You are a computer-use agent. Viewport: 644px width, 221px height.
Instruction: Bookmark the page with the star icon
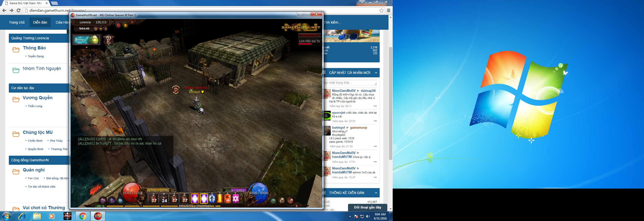click(381, 10)
